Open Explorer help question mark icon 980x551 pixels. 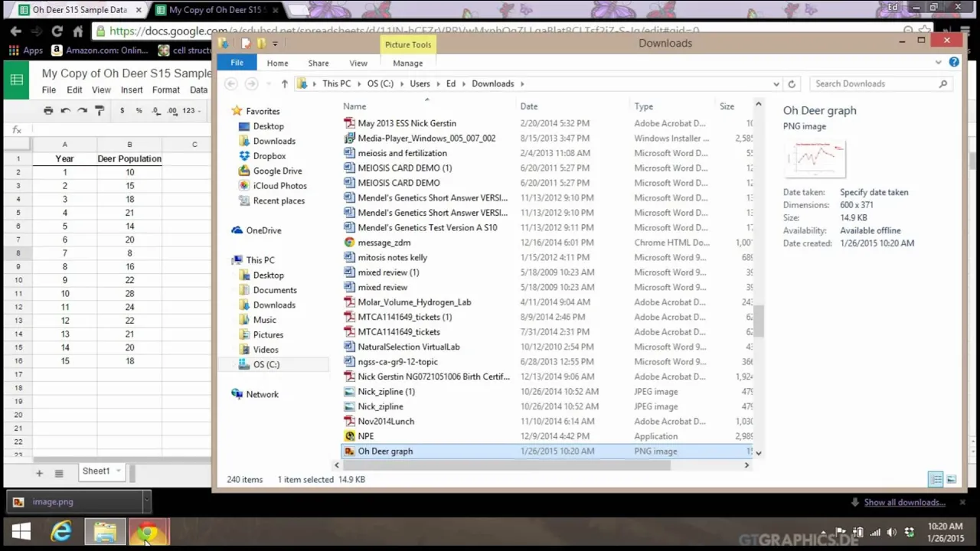tap(954, 62)
